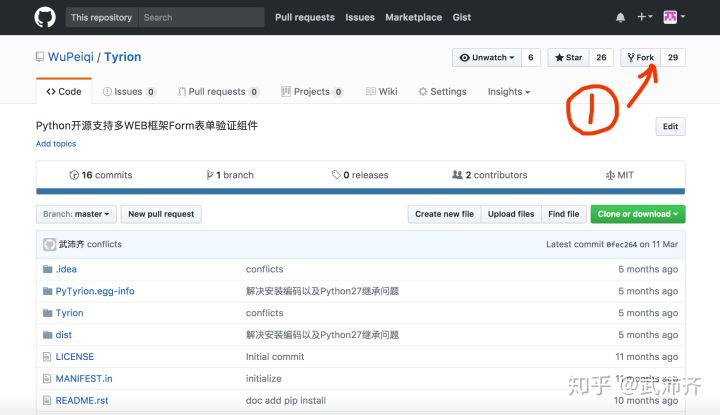Open the GitHub Octocat logo homepage
This screenshot has height=415, width=720.
click(45, 17)
